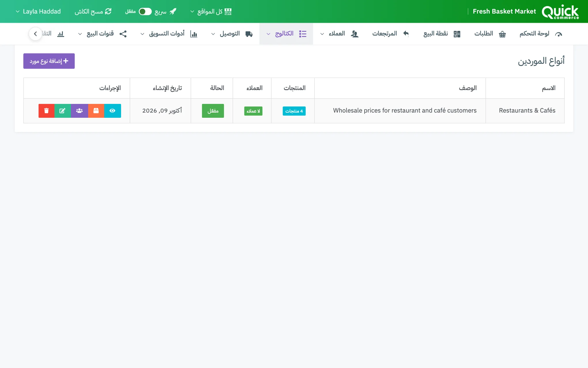Click the Quick commerce logo
The image size is (588, 368).
click(x=560, y=12)
